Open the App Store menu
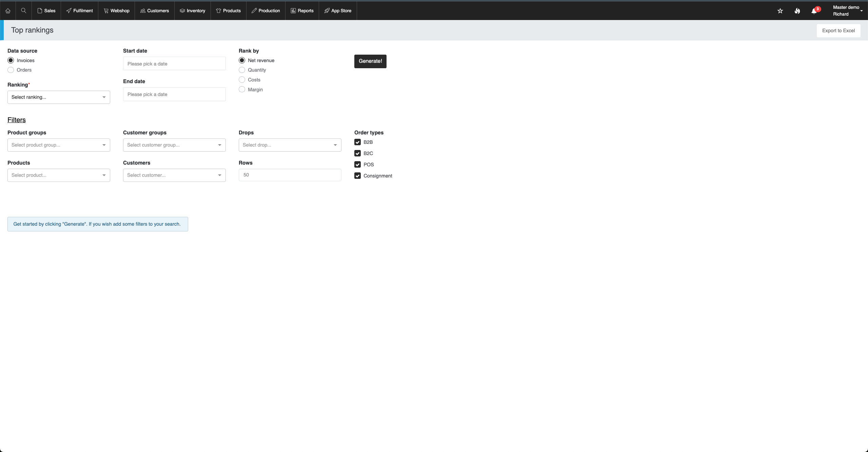This screenshot has height=452, width=868. [x=338, y=11]
